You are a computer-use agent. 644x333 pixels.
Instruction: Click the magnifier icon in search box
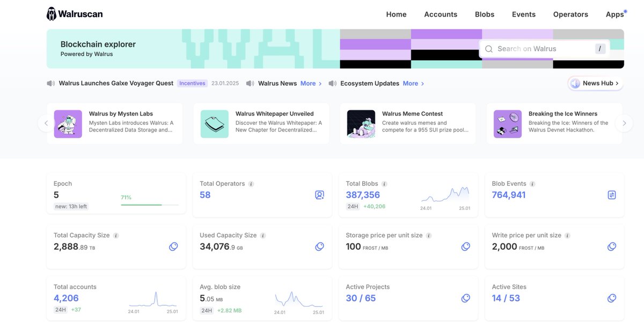tap(489, 49)
